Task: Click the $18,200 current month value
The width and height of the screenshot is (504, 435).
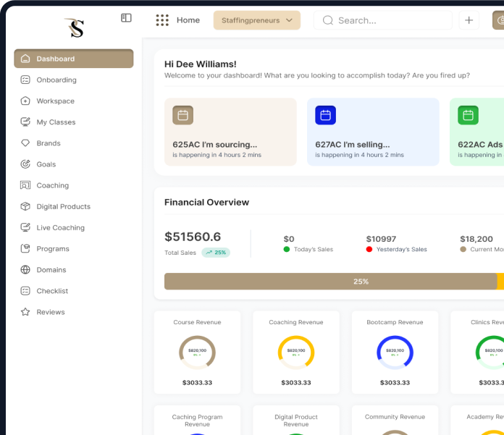Action: point(476,239)
